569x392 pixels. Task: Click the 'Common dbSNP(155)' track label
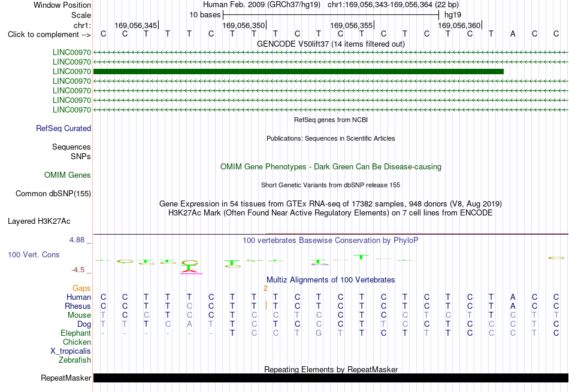53,194
